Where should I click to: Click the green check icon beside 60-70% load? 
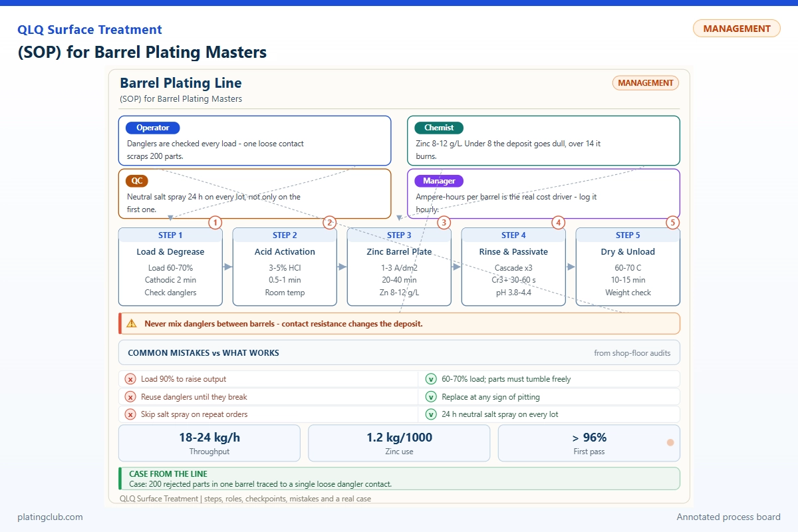(431, 379)
